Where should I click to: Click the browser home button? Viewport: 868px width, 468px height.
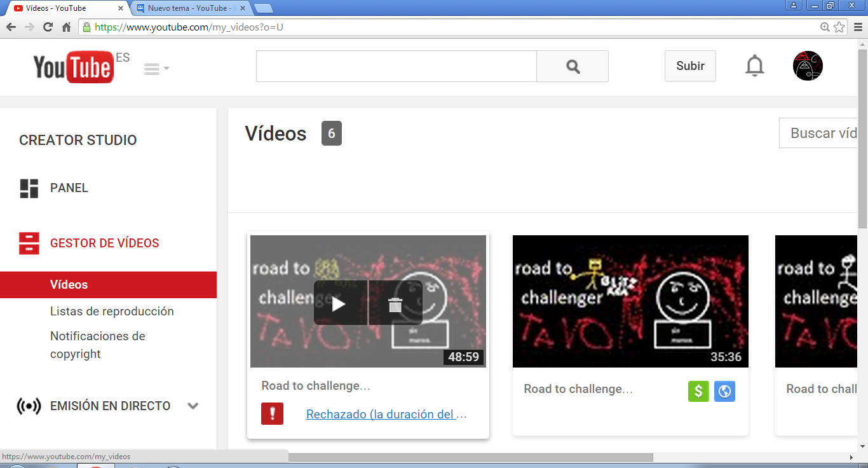click(66, 27)
